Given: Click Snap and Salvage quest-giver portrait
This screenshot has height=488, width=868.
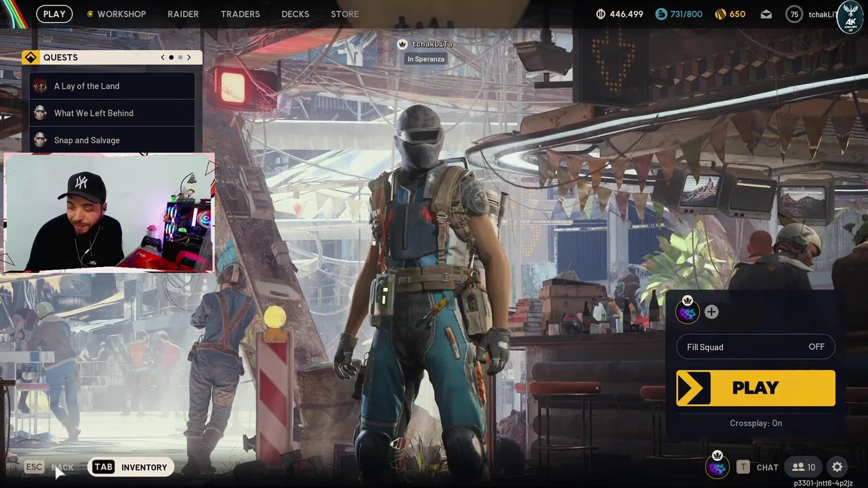Looking at the screenshot, I should (40, 140).
